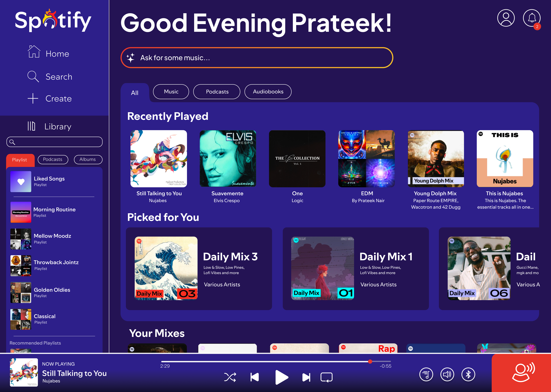
Task: Click now playing title Still Talking to You
Action: [74, 373]
